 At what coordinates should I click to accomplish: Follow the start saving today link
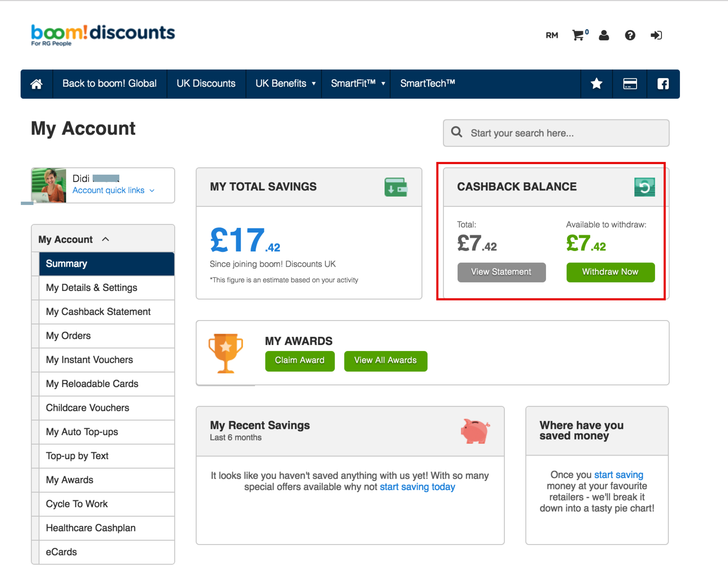[x=417, y=487]
